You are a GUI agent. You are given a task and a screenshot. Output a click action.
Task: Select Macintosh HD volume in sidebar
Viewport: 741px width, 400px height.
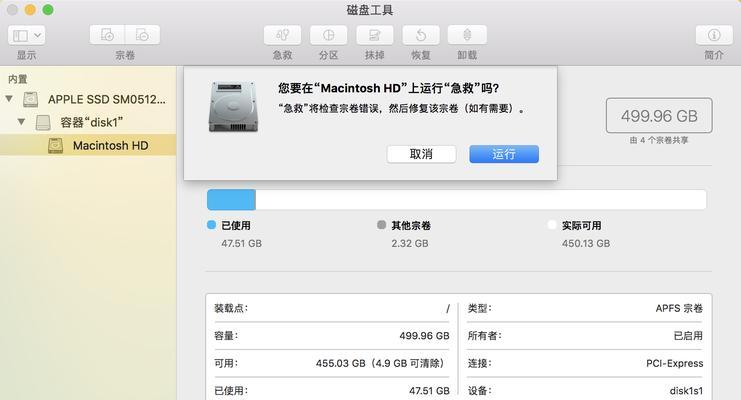pos(88,145)
